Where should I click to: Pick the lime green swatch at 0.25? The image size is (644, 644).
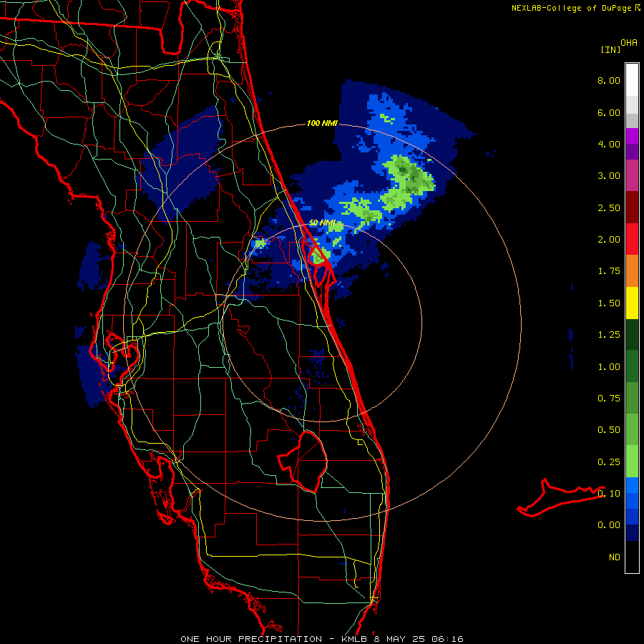pos(632,462)
